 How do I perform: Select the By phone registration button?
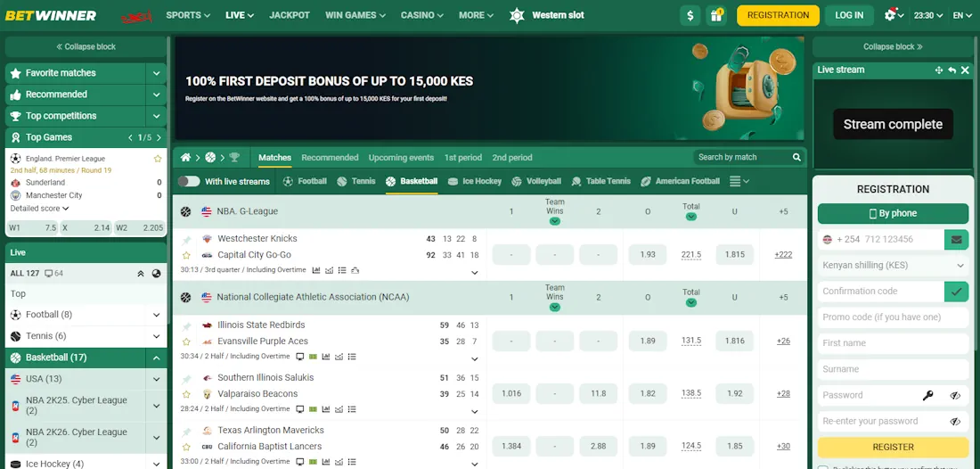point(893,213)
